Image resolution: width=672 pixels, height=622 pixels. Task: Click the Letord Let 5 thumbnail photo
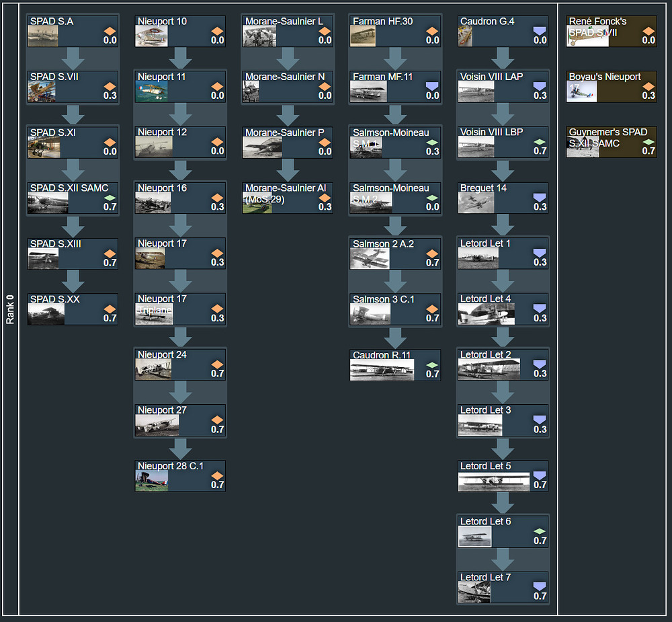tap(494, 481)
